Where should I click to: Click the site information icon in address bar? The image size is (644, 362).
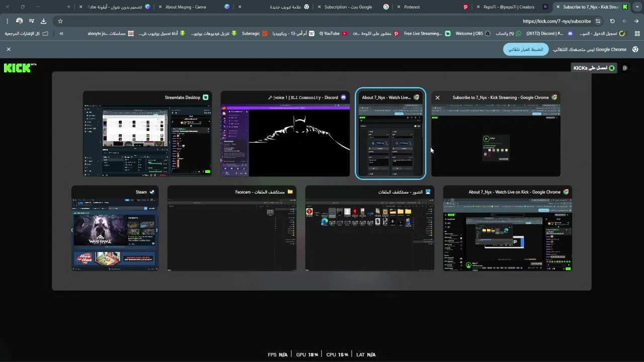click(598, 21)
